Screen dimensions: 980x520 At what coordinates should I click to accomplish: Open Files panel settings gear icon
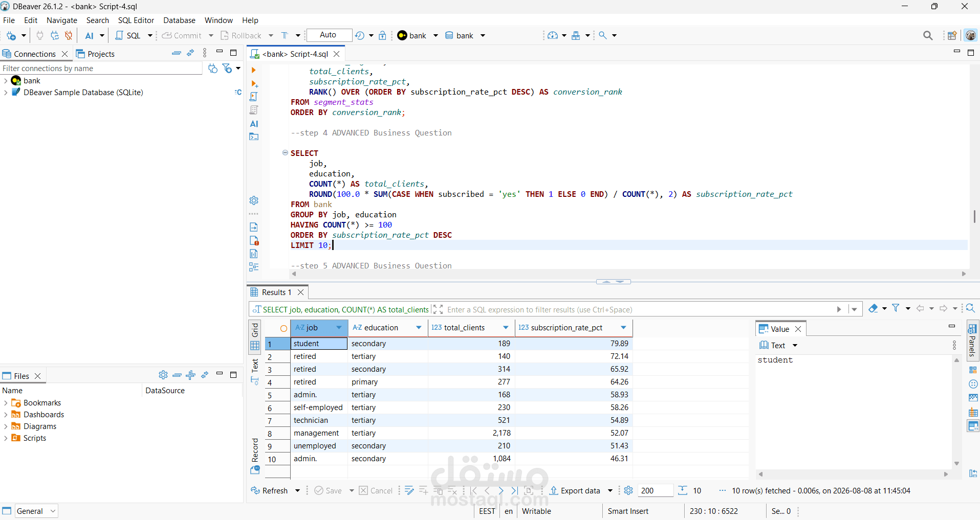pyautogui.click(x=163, y=375)
